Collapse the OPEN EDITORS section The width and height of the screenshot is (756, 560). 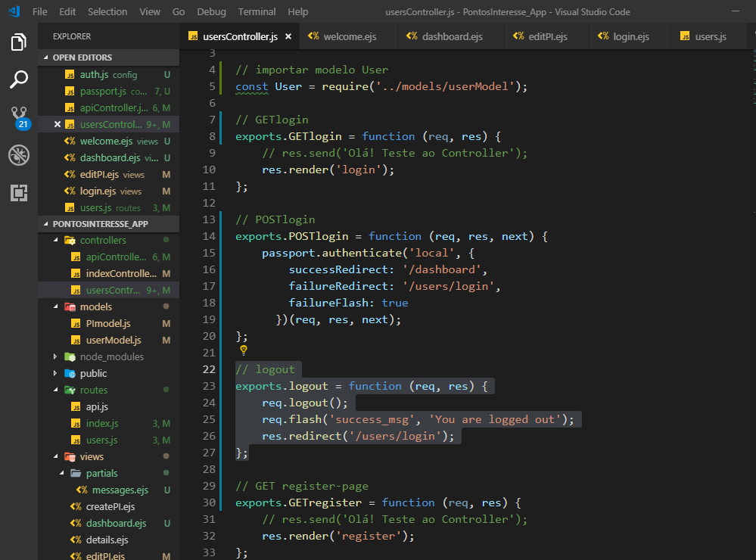click(82, 58)
